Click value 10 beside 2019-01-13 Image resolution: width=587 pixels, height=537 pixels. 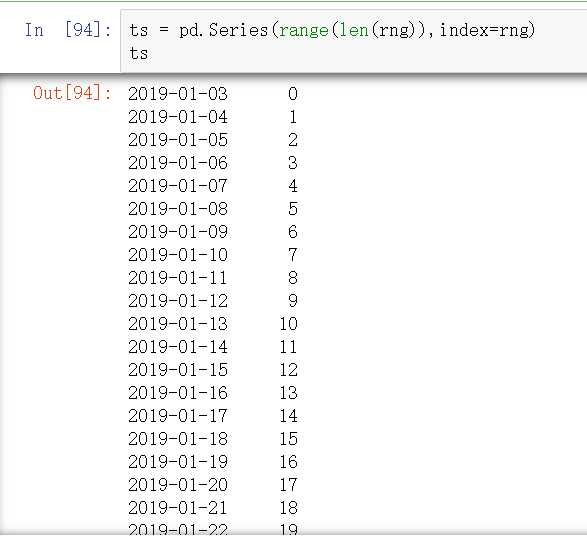coord(289,324)
